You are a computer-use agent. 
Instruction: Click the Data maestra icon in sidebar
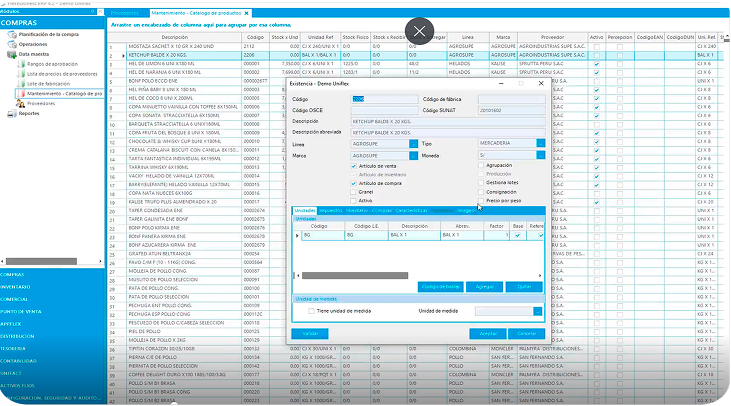click(x=12, y=55)
